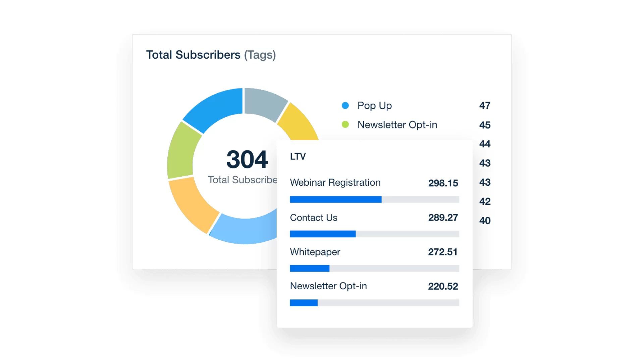Click the Newsletter Opt-in LTV progress bar
Viewport: 644px width, 362px height.
(374, 303)
